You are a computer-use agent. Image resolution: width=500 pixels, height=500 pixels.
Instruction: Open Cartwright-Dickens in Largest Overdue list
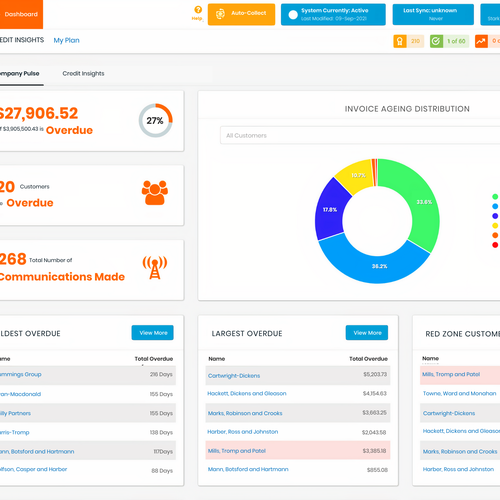[x=234, y=376]
